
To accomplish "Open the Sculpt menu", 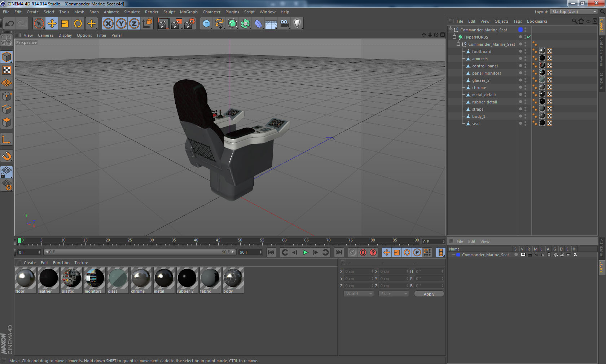I will coord(169,12).
